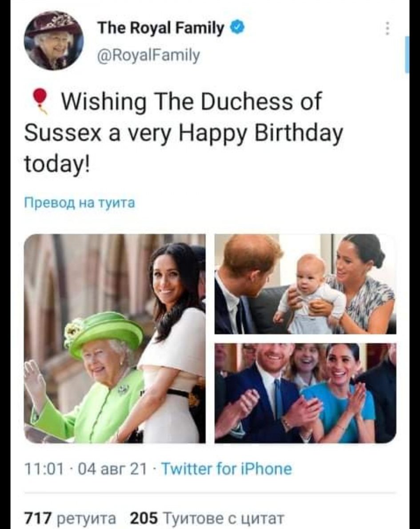Open the 'Twitter for iPhone' source link

click(226, 469)
